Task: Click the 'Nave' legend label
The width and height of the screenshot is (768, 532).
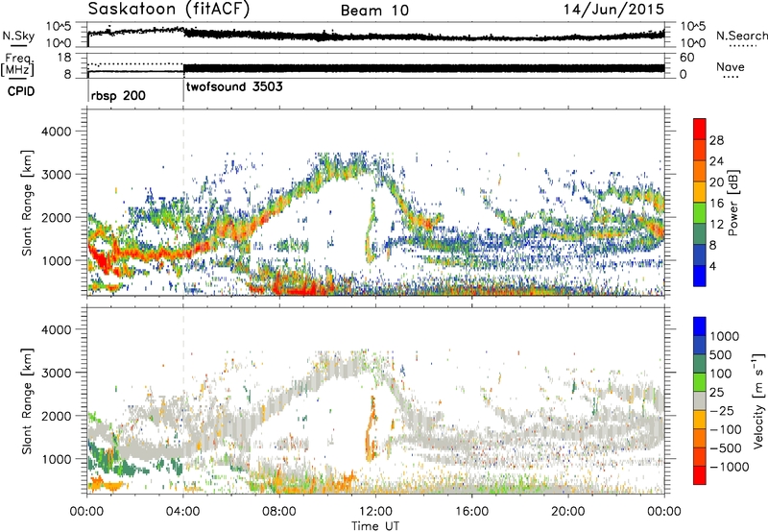Action: click(x=731, y=67)
